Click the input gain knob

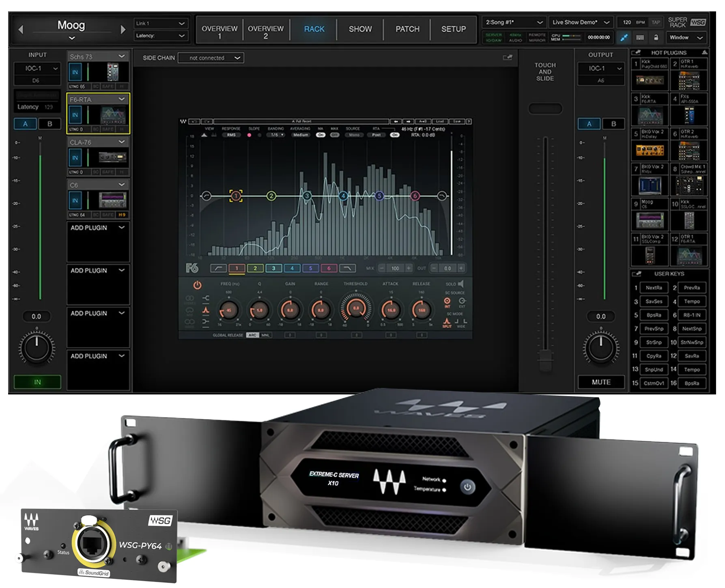pyautogui.click(x=37, y=348)
